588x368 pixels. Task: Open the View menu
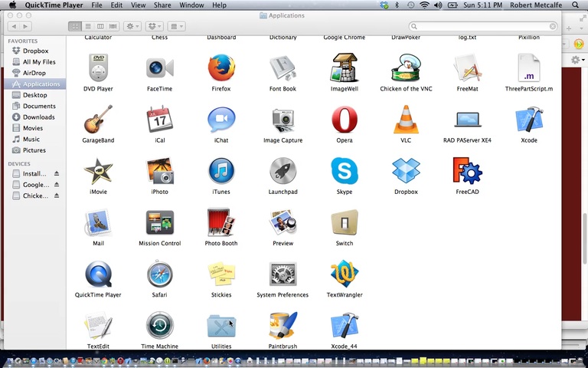pyautogui.click(x=138, y=5)
